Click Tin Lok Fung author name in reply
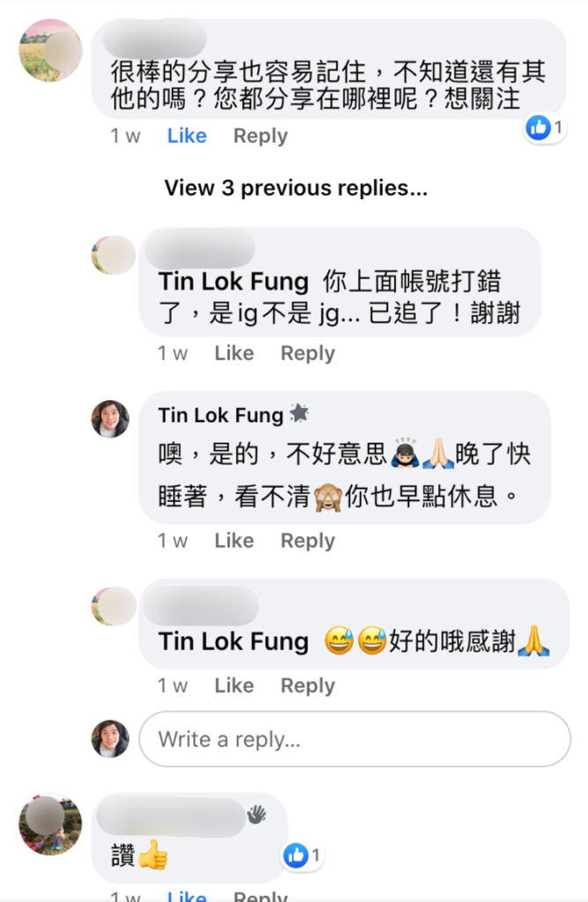This screenshot has height=902, width=588. (x=221, y=415)
